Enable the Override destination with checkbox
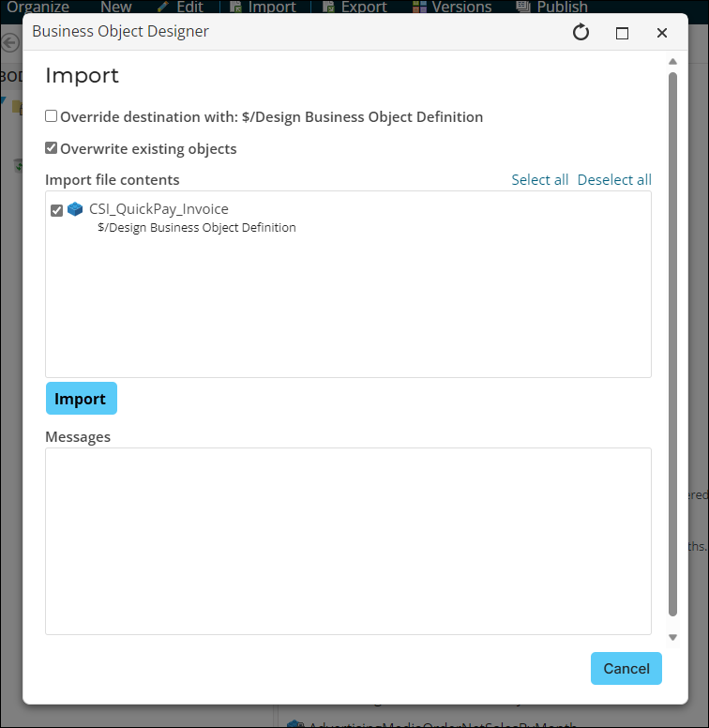709x728 pixels. (52, 116)
